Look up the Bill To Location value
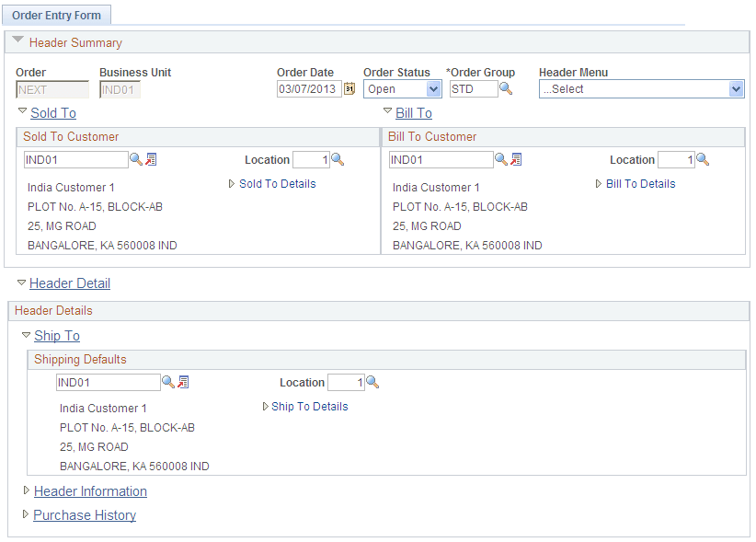Viewport: 756px width, 542px height. pos(703,159)
